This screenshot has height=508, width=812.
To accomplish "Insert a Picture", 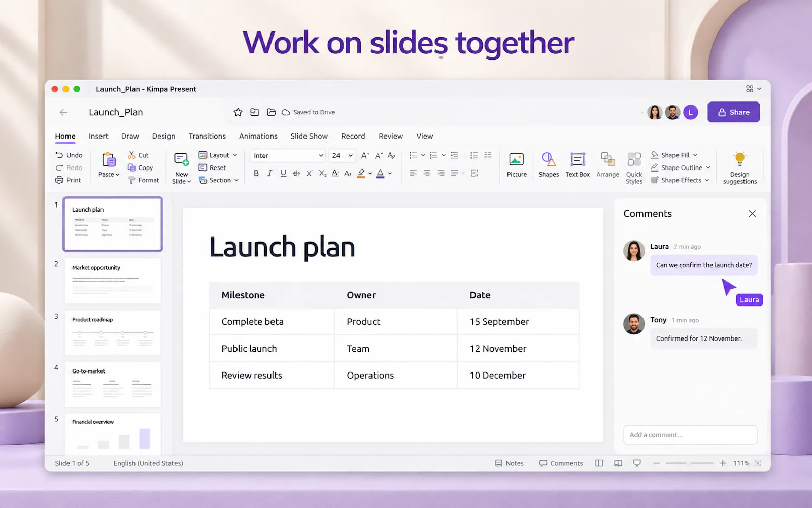I will click(517, 165).
